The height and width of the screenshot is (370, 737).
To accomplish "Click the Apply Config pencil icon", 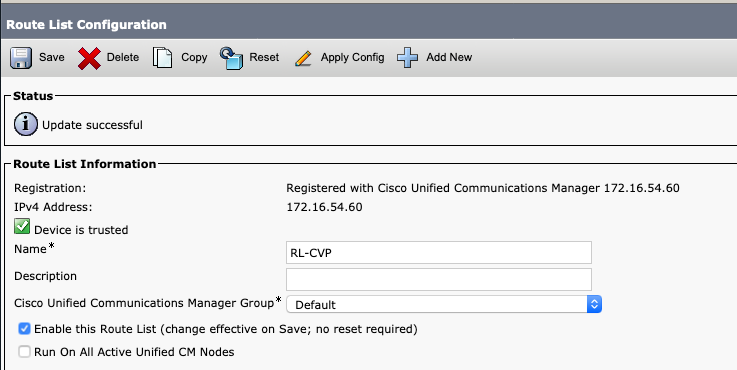I will tap(303, 58).
